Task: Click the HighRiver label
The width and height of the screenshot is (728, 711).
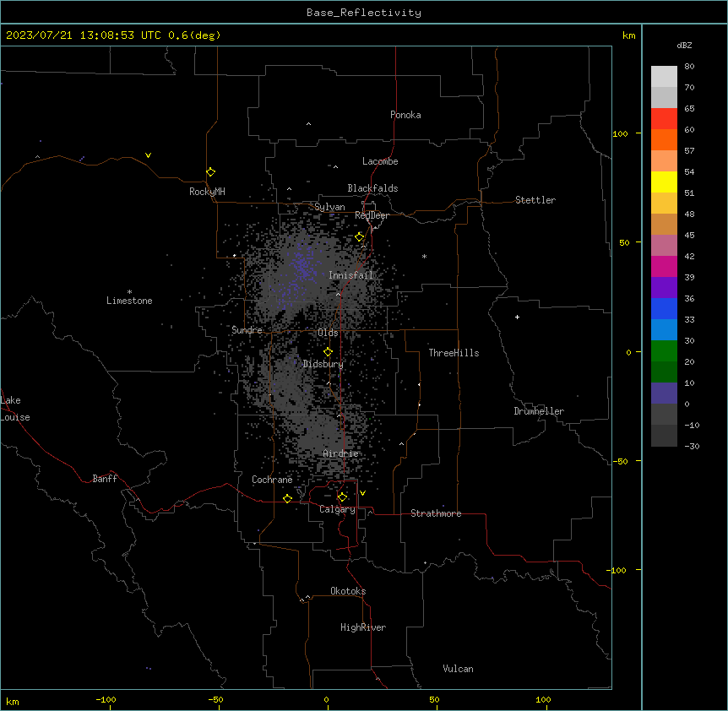Action: (x=363, y=627)
